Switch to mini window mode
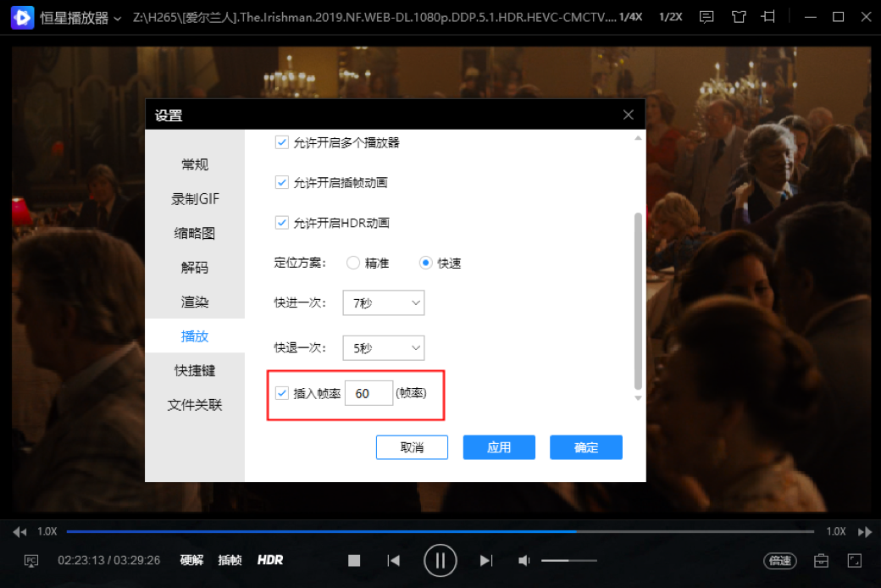 [769, 16]
